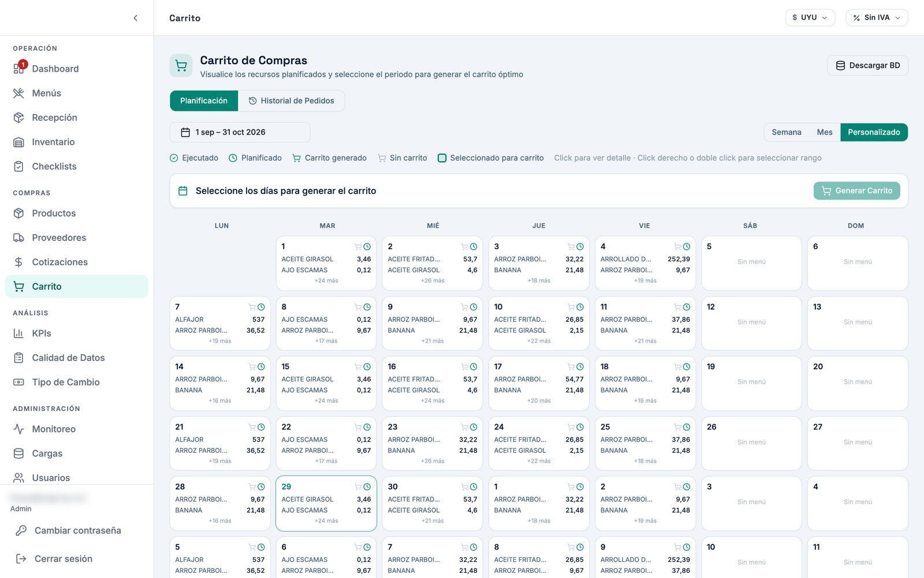Click the Cambiar contraseña key icon
Screen dimensions: 924x578
point(21,531)
